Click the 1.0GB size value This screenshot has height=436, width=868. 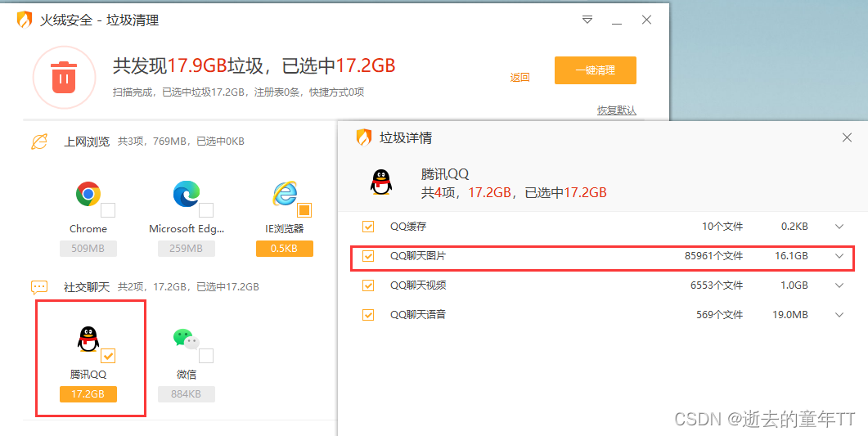click(794, 285)
